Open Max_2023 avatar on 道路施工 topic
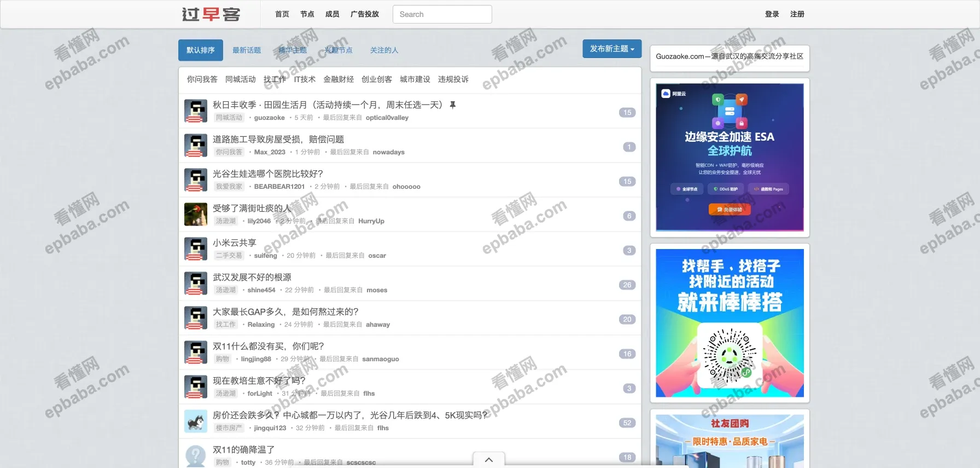Screen dimensions: 980x468 point(196,145)
